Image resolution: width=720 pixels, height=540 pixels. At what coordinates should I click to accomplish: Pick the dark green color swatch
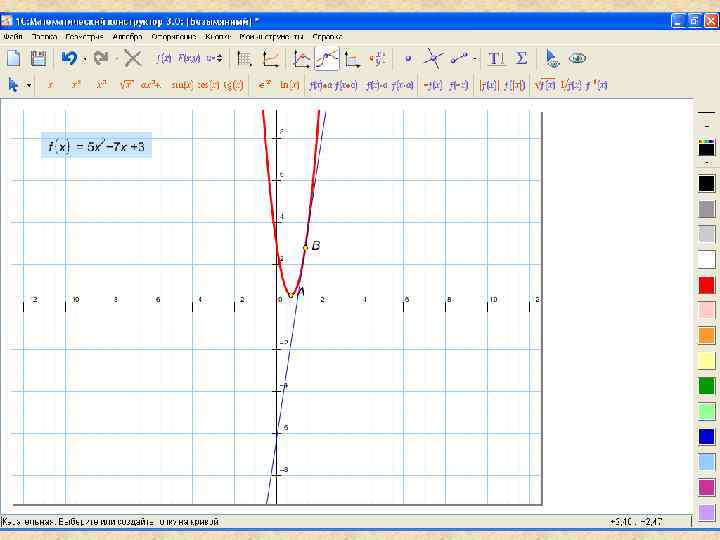click(707, 386)
